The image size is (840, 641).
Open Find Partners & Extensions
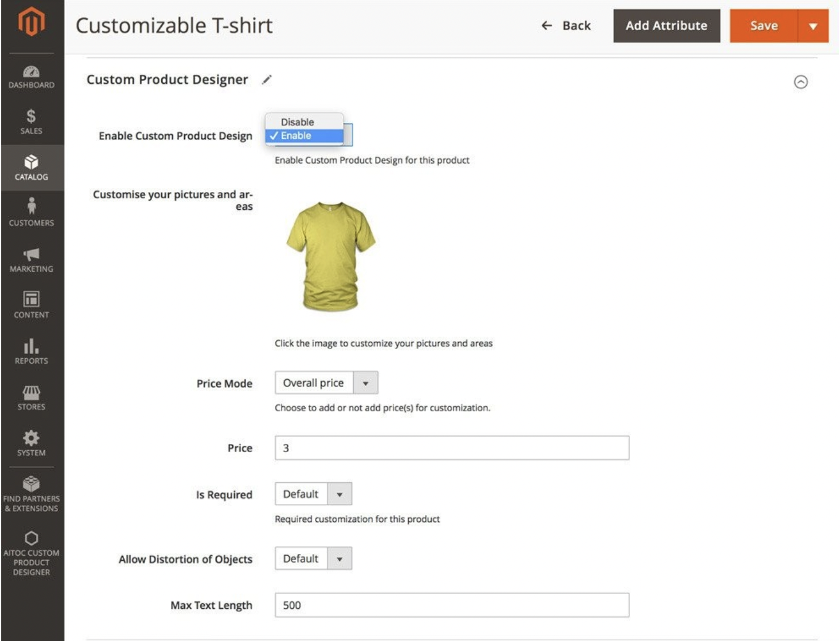click(31, 494)
